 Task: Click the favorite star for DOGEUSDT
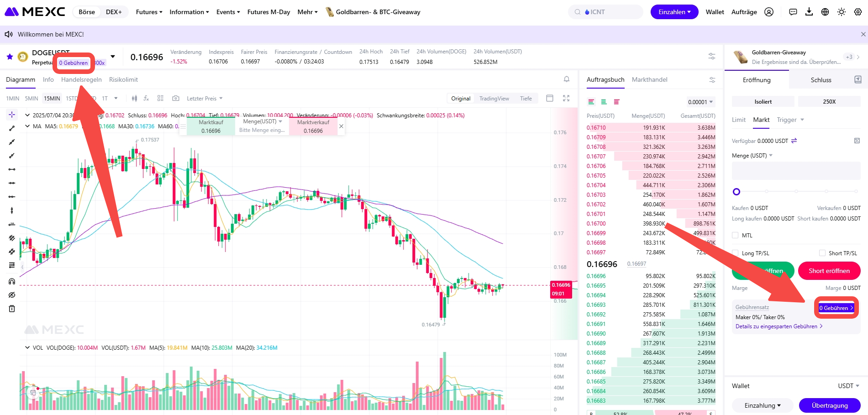tap(10, 57)
